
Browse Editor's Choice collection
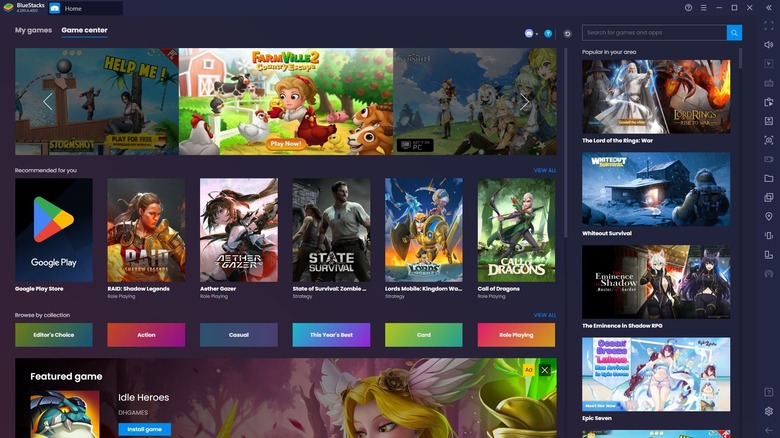pos(54,335)
